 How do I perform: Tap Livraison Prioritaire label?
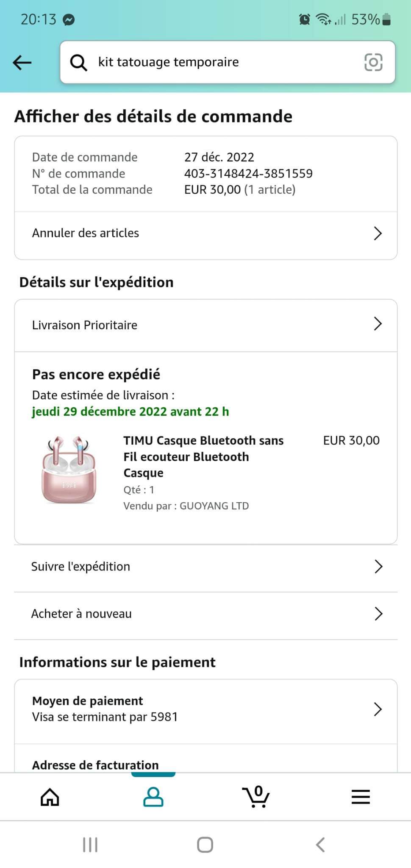pyautogui.click(x=85, y=325)
